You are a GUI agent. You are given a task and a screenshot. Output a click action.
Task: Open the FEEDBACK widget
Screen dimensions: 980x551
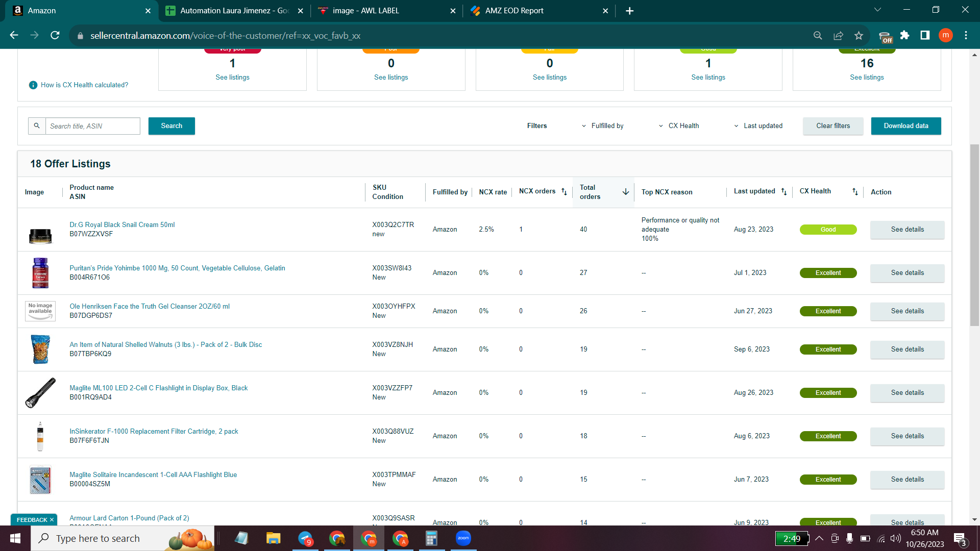point(32,520)
